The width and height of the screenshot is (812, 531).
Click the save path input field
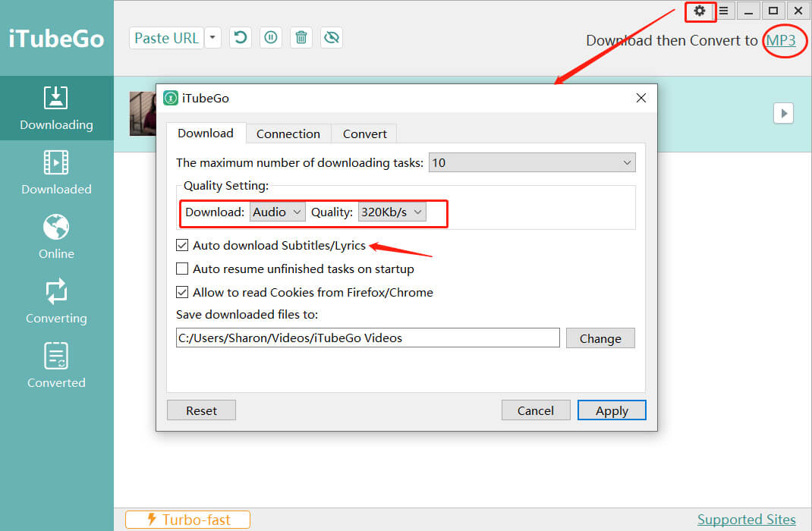coord(368,338)
